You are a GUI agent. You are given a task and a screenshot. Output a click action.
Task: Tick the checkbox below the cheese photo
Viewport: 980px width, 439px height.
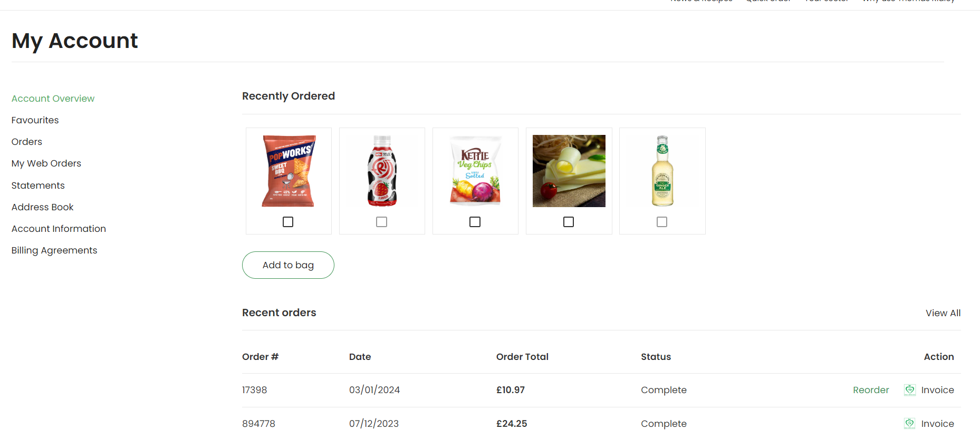[x=568, y=222]
